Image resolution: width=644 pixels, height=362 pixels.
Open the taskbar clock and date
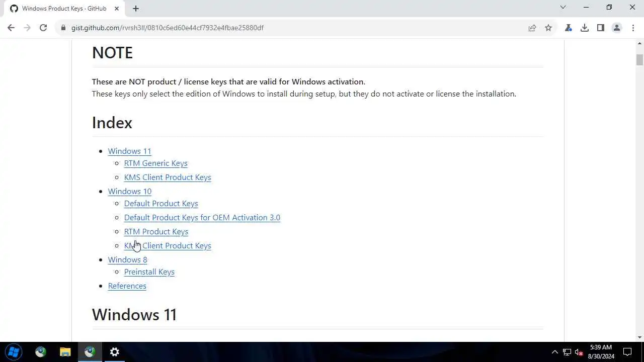tap(601, 352)
